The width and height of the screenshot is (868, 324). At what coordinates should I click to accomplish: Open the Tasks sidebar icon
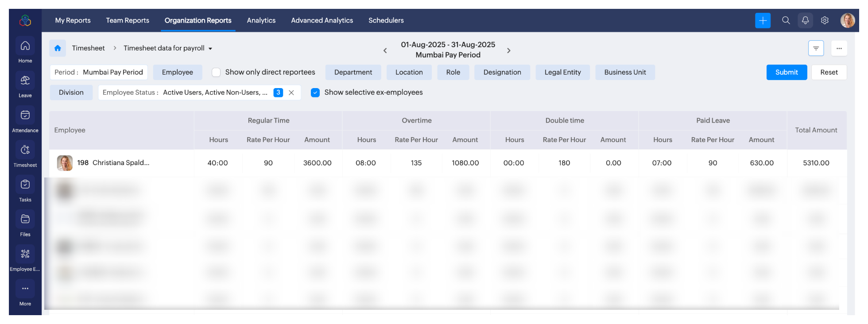(25, 185)
